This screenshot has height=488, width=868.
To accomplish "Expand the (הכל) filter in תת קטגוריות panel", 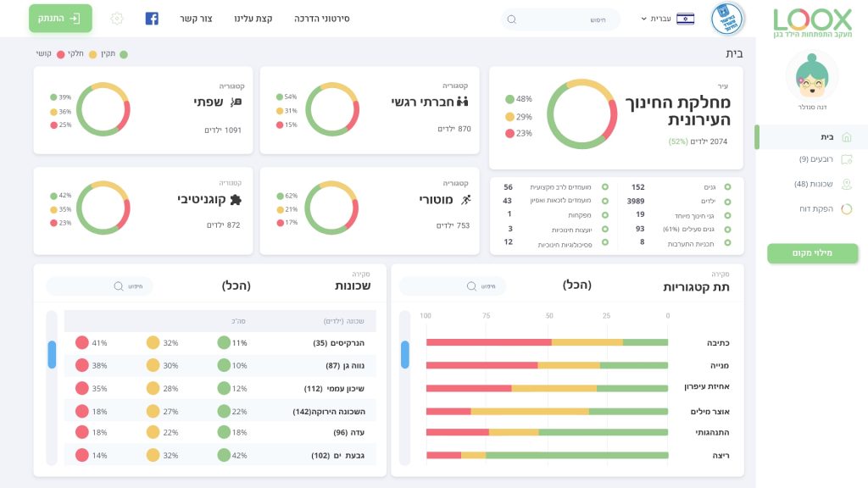I will [577, 286].
